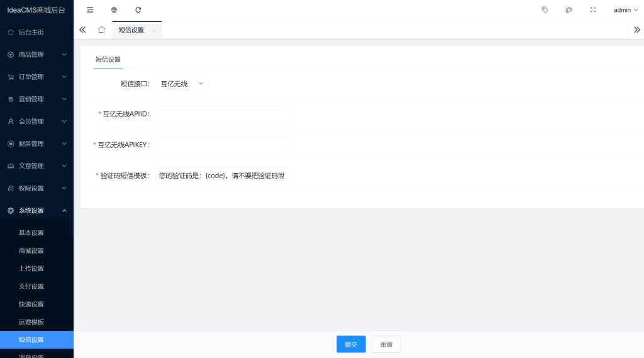Viewport: 644px width, 358px height.
Task: Click the refresh page icon
Action: click(x=138, y=10)
